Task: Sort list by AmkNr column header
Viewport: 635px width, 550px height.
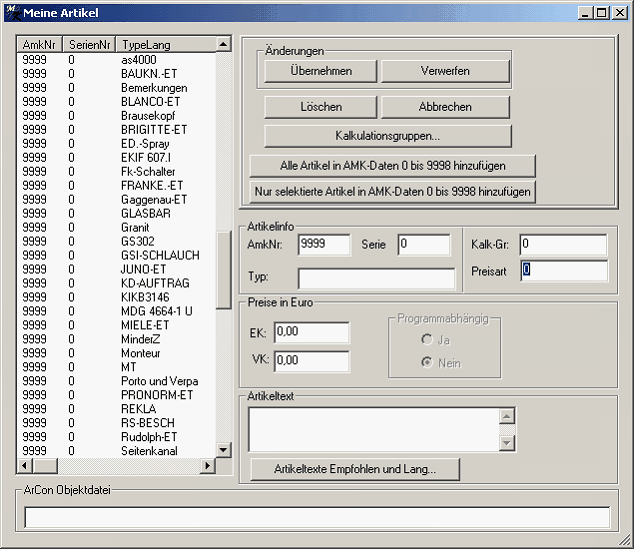Action: coord(39,45)
